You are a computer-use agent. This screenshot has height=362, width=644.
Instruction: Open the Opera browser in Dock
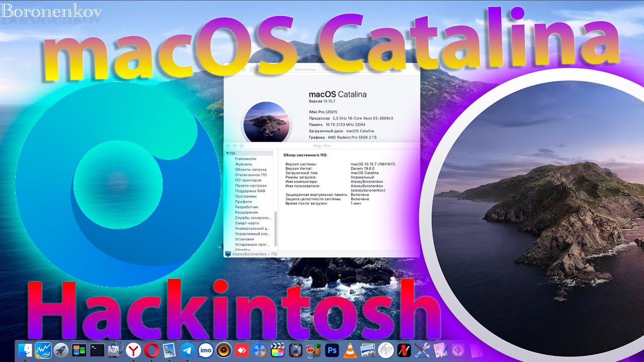pyautogui.click(x=151, y=350)
